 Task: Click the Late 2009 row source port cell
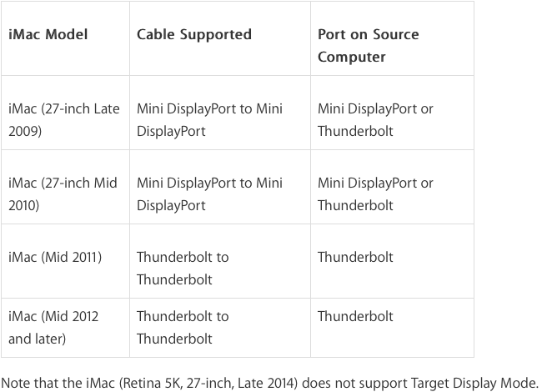point(393,113)
